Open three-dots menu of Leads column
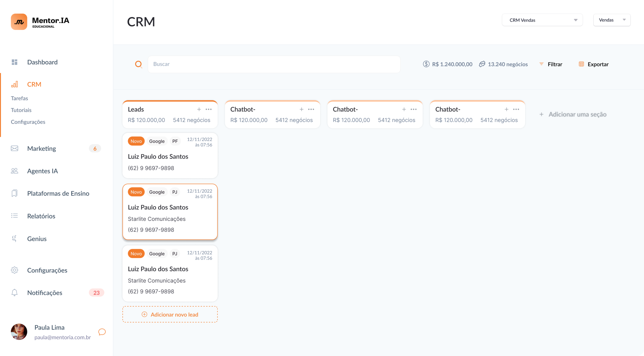The height and width of the screenshot is (356, 644). pos(209,109)
